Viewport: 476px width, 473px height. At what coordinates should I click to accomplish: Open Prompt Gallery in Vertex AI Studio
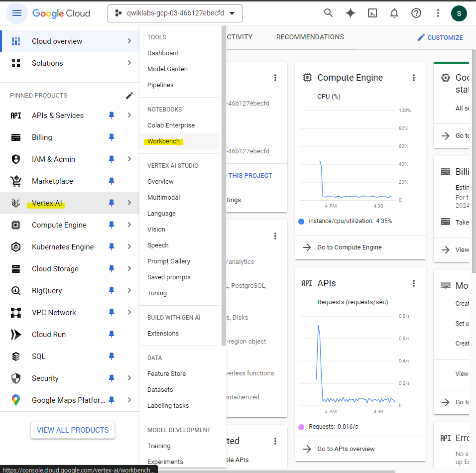pos(179,261)
